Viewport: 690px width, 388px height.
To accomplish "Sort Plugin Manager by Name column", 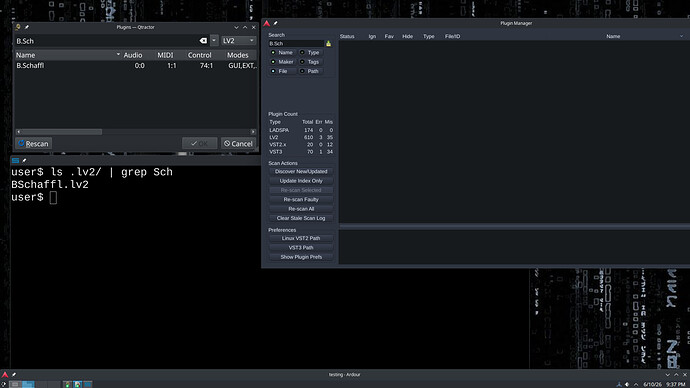I will pos(613,37).
